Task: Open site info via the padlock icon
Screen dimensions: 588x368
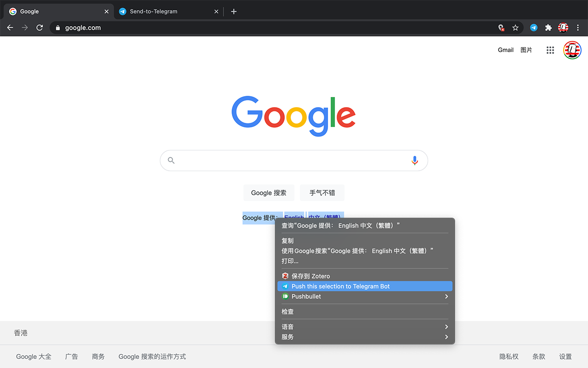Action: point(57,28)
